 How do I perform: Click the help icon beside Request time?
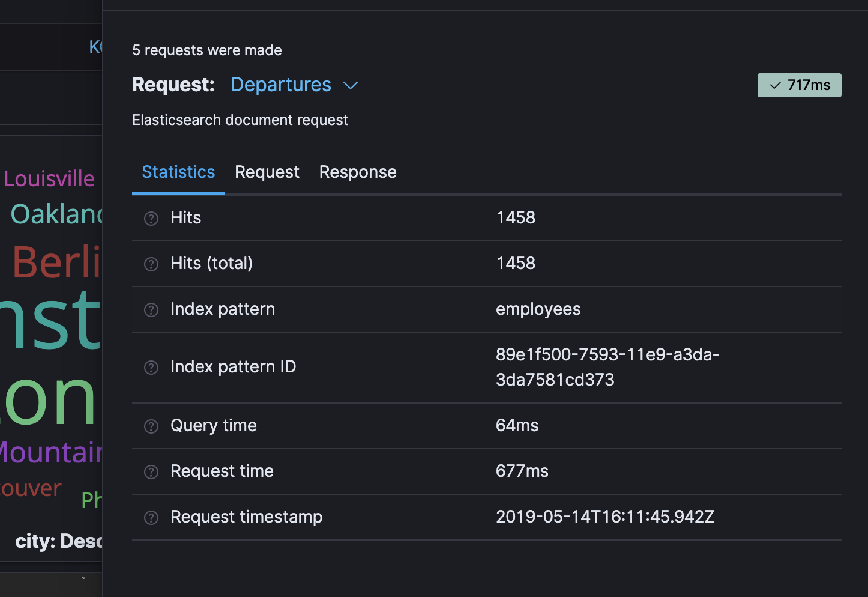151,472
